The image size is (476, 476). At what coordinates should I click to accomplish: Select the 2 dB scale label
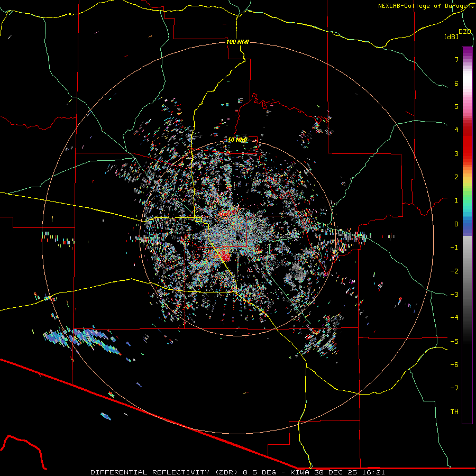(456, 177)
